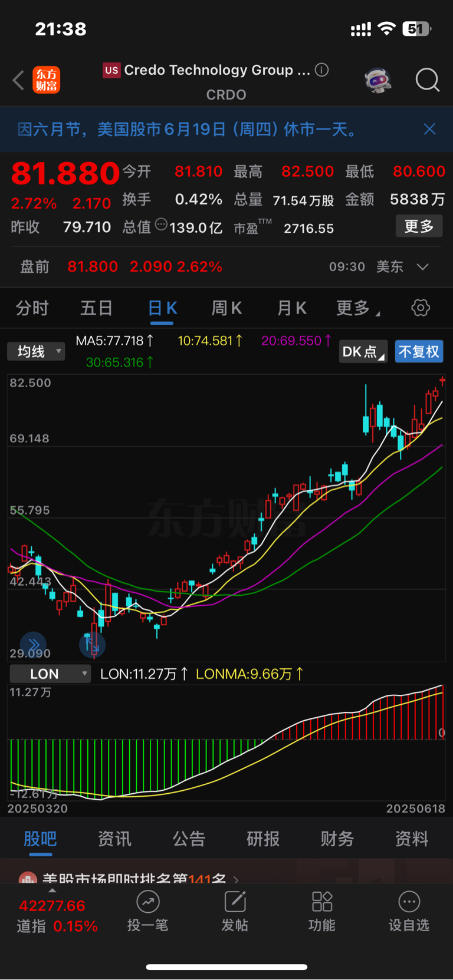Tap the red plus marker on latest candle
Image resolution: width=453 pixels, height=980 pixels.
point(442,381)
